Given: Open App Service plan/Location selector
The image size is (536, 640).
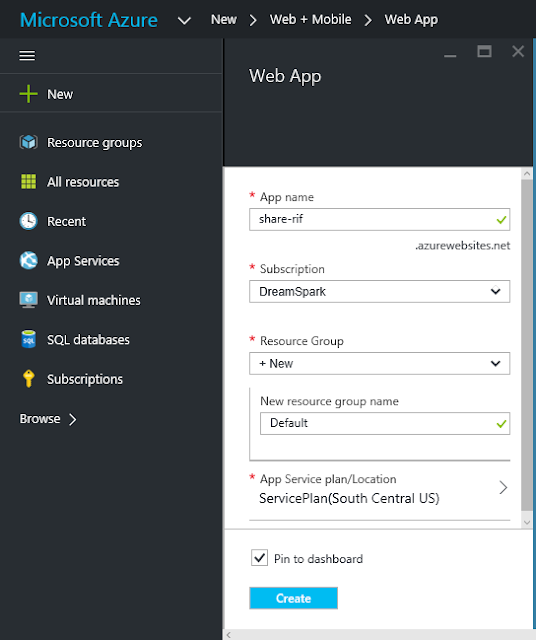Looking at the screenshot, I should 380,489.
